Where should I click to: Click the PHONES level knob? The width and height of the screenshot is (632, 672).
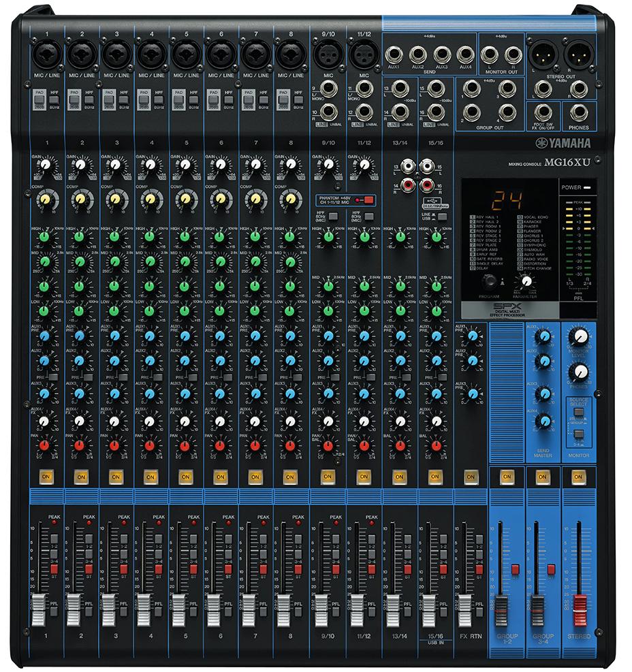coord(580,371)
